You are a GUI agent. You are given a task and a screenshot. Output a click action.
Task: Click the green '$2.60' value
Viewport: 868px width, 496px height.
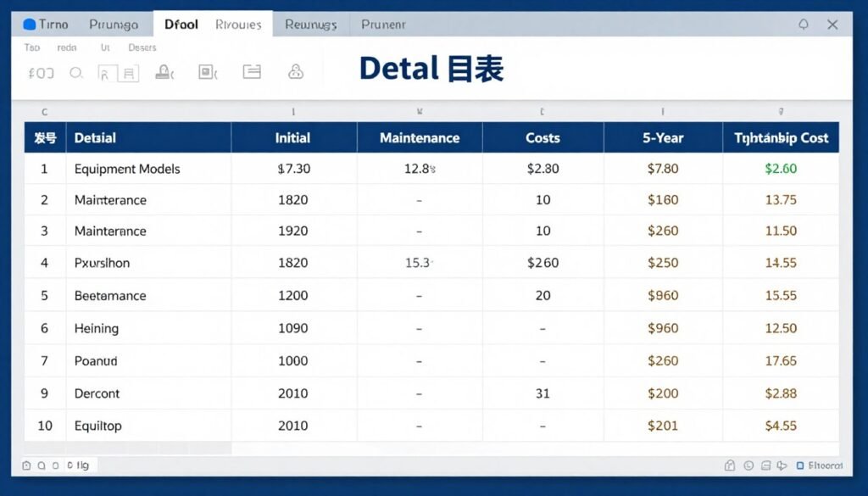781,169
